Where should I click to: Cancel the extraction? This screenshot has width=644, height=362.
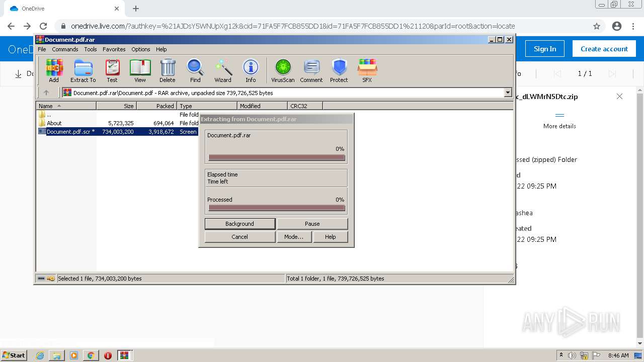240,237
